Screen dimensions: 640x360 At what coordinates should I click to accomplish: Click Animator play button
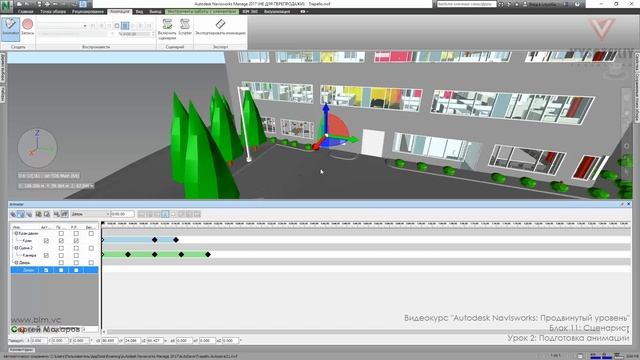point(181,214)
